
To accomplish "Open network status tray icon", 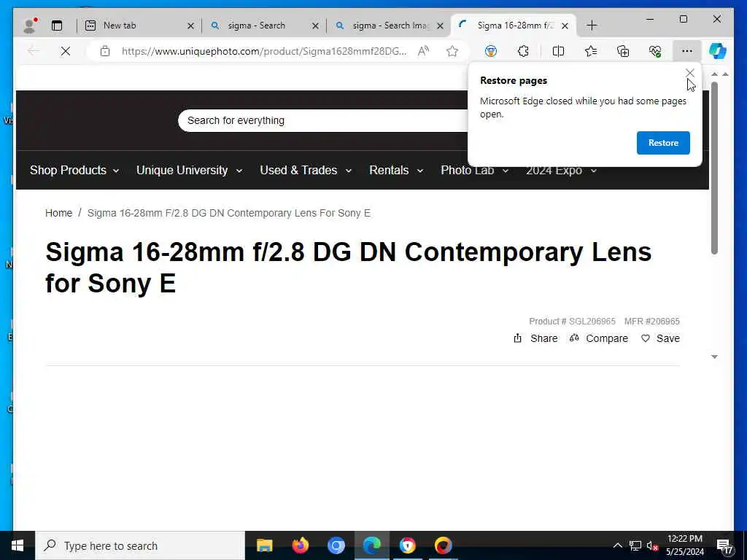I will click(x=635, y=545).
